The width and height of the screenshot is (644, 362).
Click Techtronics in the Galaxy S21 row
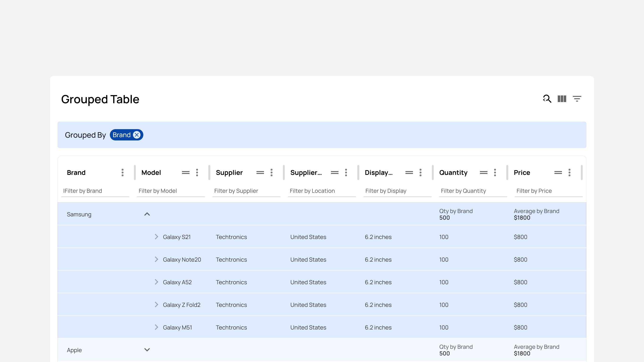click(x=231, y=237)
